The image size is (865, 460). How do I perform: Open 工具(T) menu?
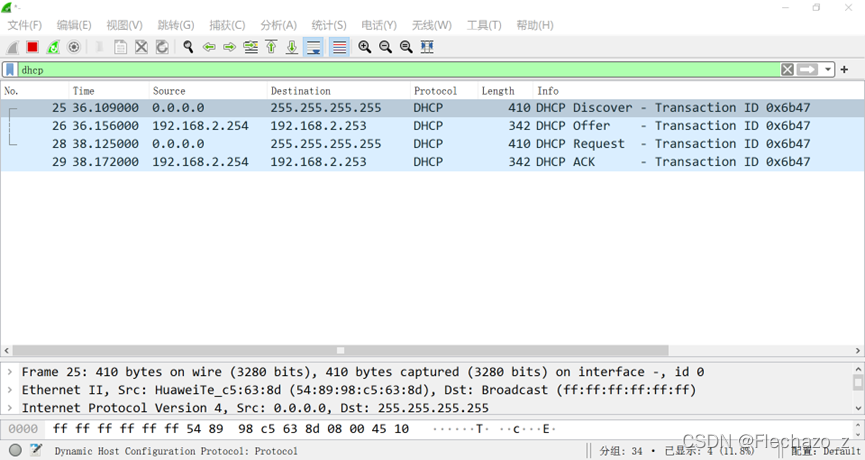[484, 25]
